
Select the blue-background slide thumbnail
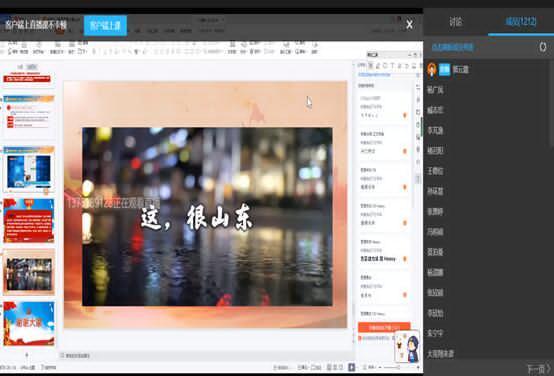point(29,169)
